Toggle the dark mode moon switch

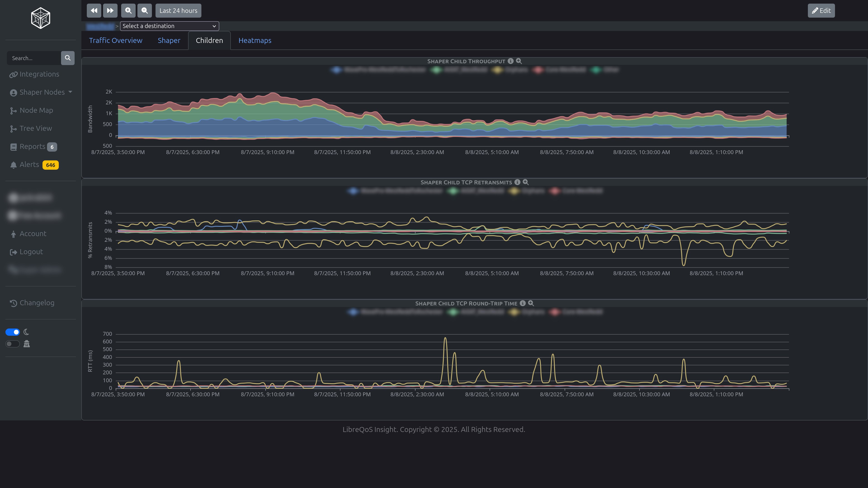(x=13, y=332)
